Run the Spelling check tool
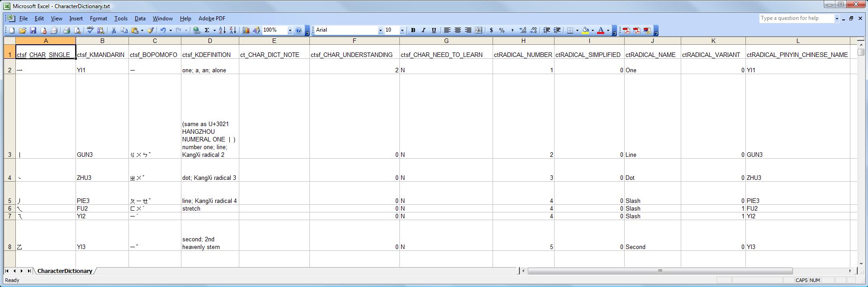 tap(90, 30)
